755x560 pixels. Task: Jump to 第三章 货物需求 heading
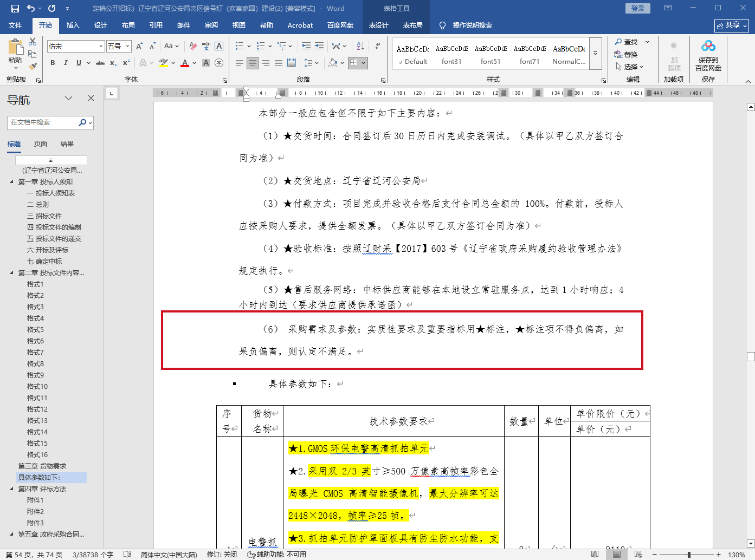[x=42, y=466]
